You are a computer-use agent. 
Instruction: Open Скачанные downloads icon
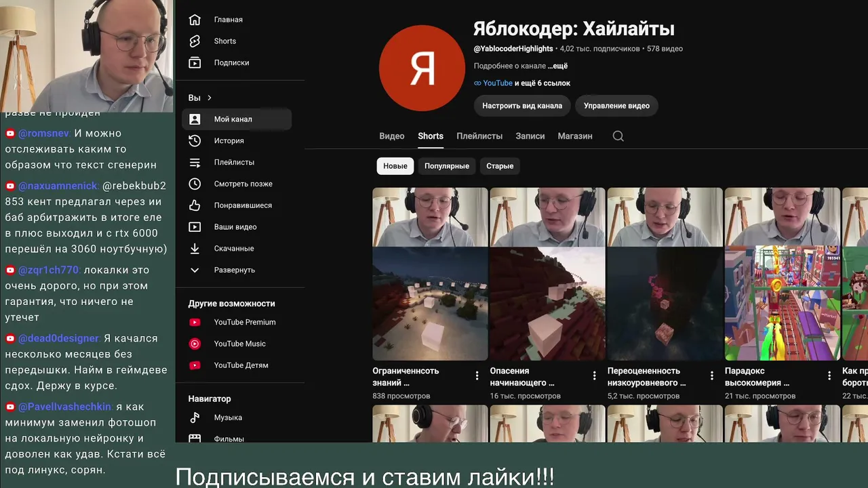click(195, 249)
